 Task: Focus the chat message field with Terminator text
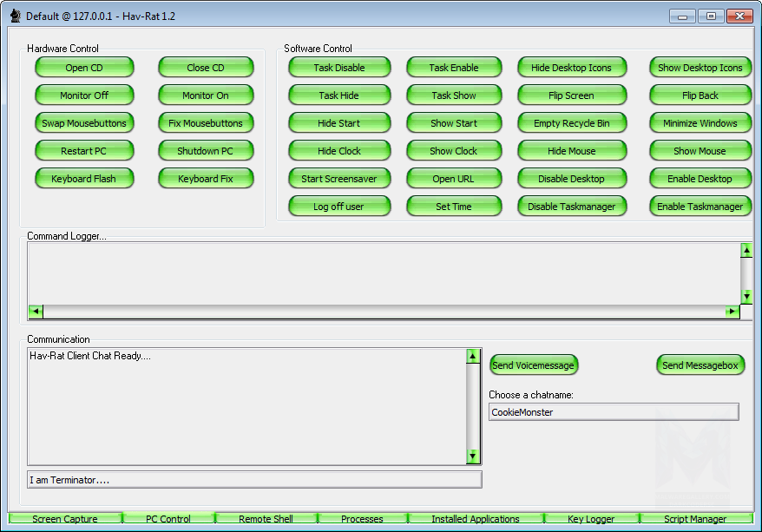(254, 480)
